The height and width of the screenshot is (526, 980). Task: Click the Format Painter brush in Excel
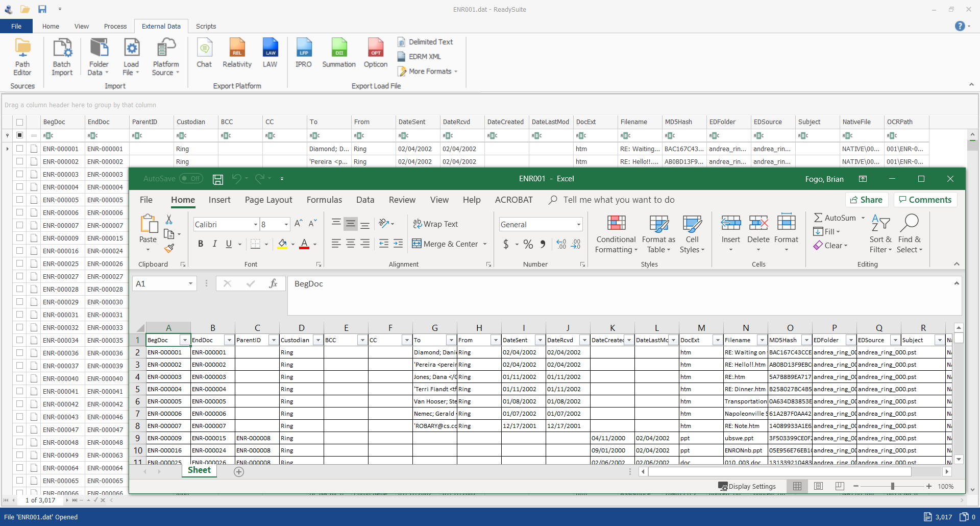coord(169,248)
